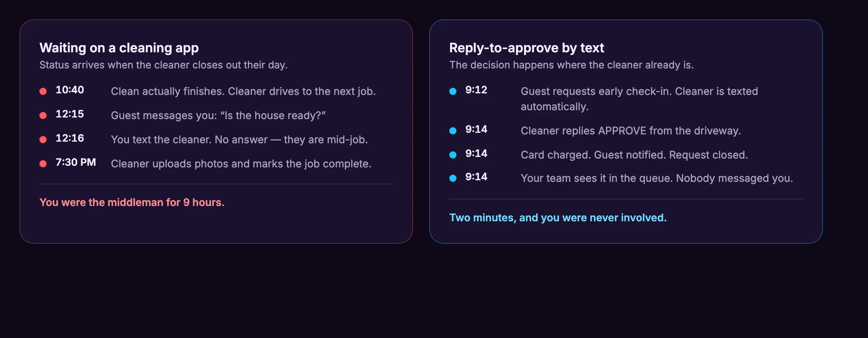The width and height of the screenshot is (868, 338).
Task: Select the 9:12 timestamp
Action: [x=476, y=90]
